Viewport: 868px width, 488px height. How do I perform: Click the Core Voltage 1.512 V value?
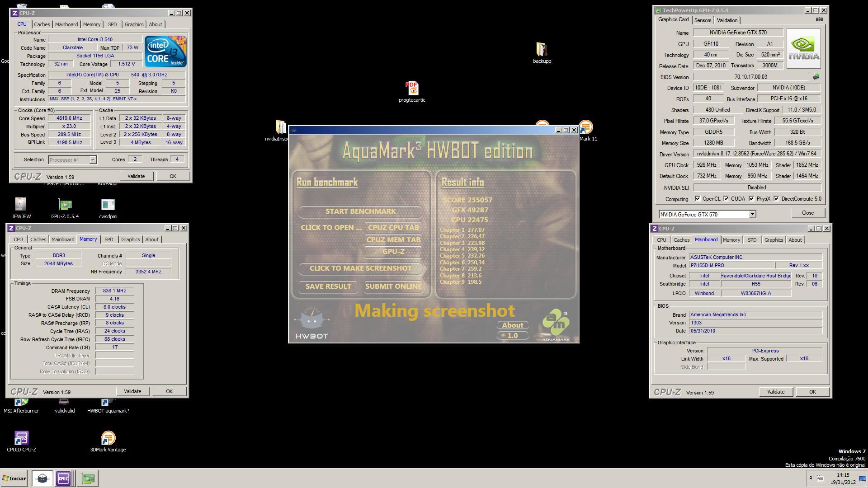pyautogui.click(x=127, y=64)
